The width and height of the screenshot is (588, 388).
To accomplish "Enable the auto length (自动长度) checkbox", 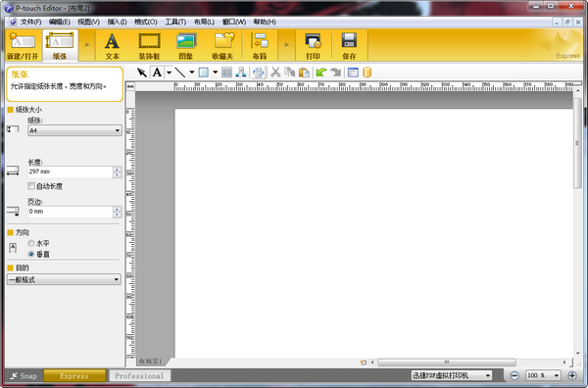I will tap(31, 186).
